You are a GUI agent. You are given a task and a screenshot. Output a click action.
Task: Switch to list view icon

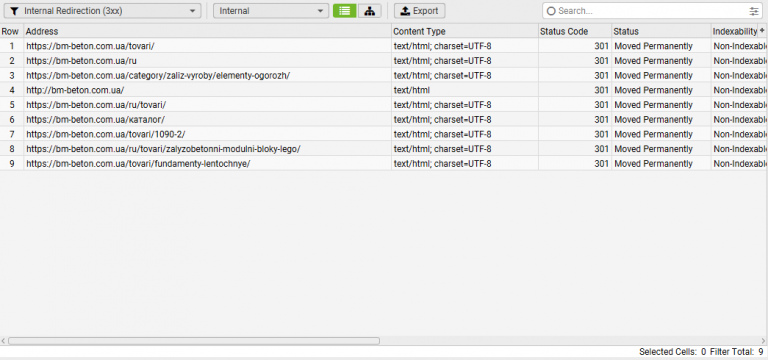[x=345, y=11]
